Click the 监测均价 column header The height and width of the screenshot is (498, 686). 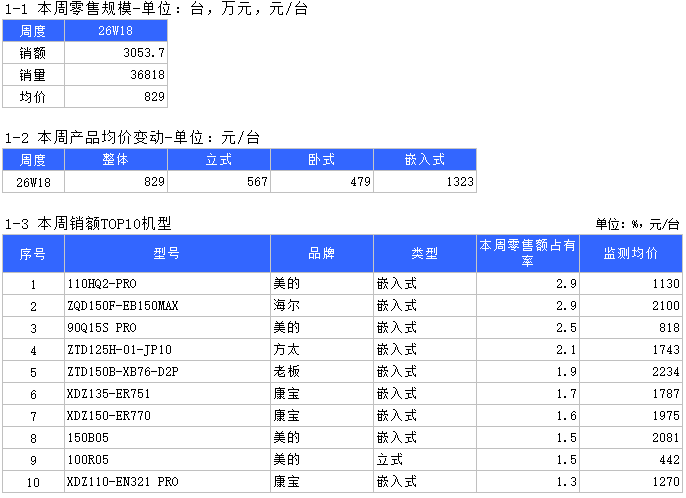click(x=631, y=253)
